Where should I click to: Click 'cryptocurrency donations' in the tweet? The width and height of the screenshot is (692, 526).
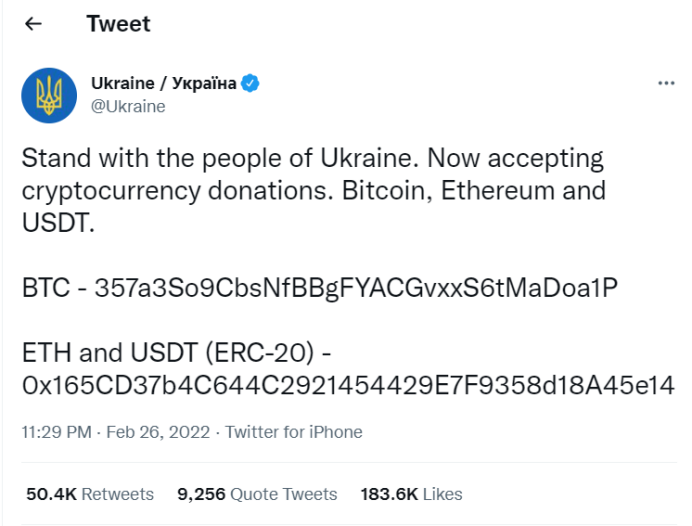pyautogui.click(x=175, y=191)
